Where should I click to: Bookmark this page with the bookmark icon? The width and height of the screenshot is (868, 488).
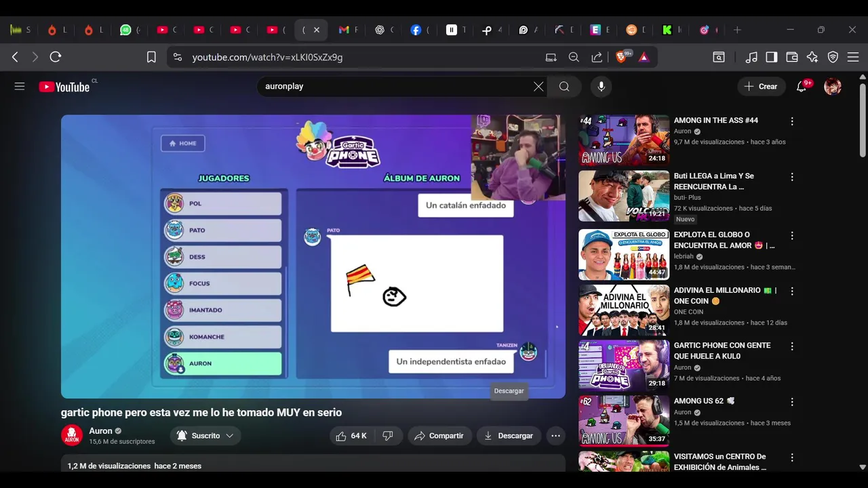[151, 57]
